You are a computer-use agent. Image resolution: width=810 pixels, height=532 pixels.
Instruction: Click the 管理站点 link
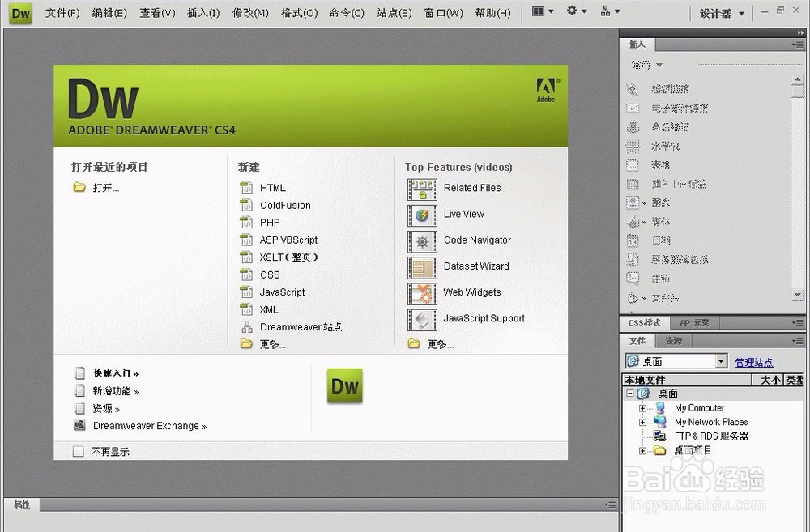[753, 363]
